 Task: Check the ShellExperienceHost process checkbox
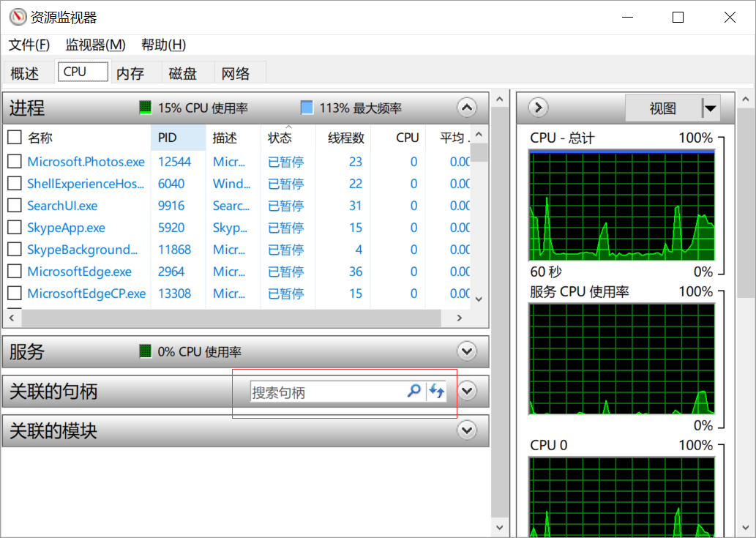[15, 183]
